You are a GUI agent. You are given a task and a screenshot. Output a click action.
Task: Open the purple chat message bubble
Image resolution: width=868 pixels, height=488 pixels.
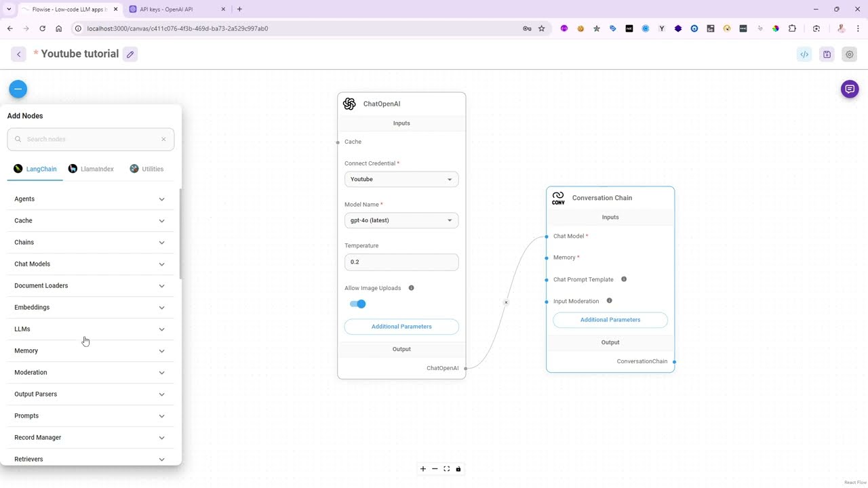click(850, 89)
